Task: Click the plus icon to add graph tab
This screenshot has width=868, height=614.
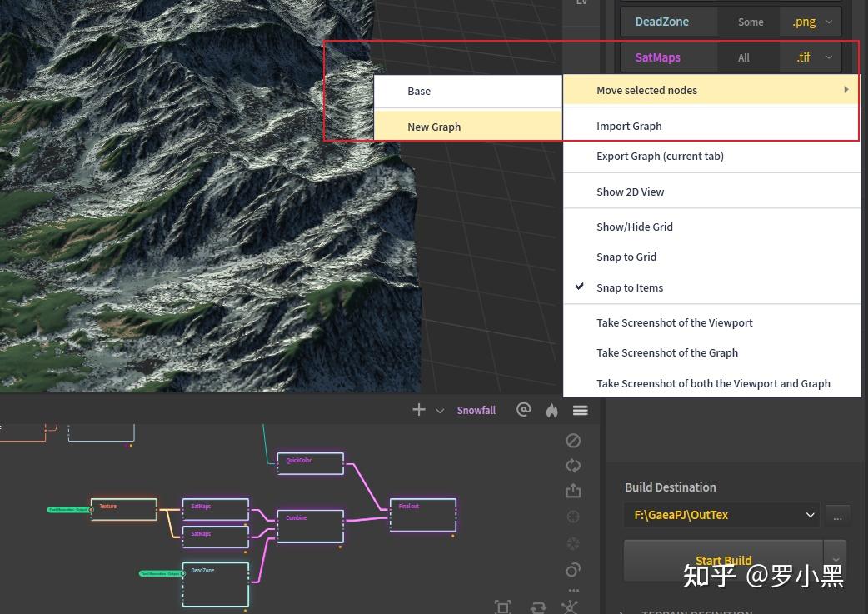Action: [419, 410]
